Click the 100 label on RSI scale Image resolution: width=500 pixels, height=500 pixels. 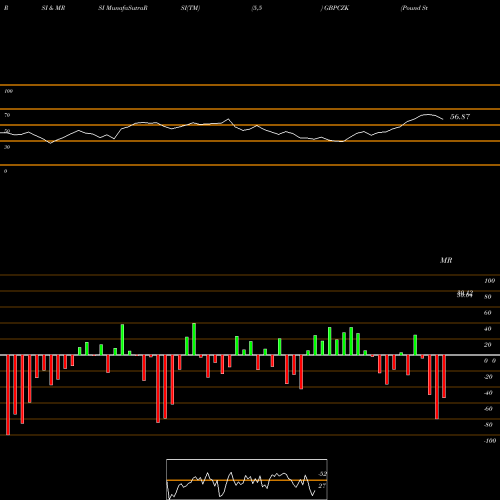(x=9, y=91)
